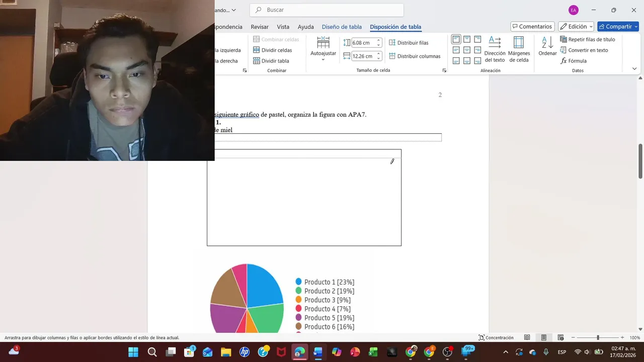Screen dimensions: 644x362
Task: Click Convertir en texto
Action: point(584,50)
